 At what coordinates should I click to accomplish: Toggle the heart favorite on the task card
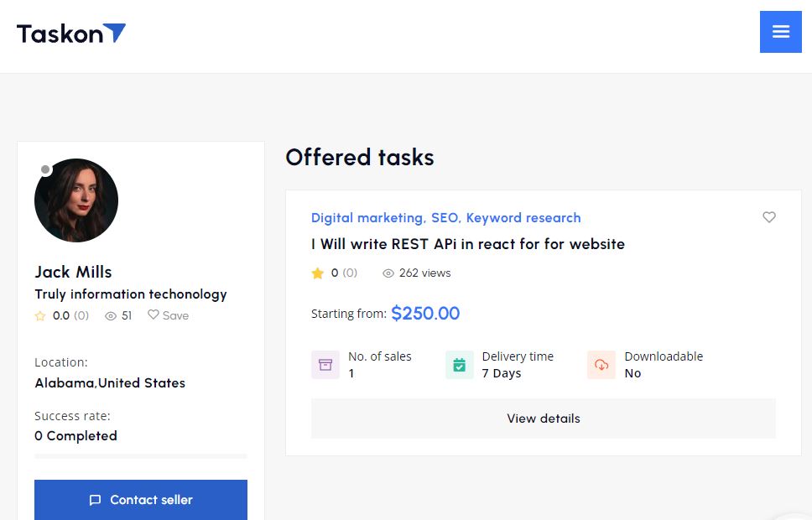pos(769,217)
